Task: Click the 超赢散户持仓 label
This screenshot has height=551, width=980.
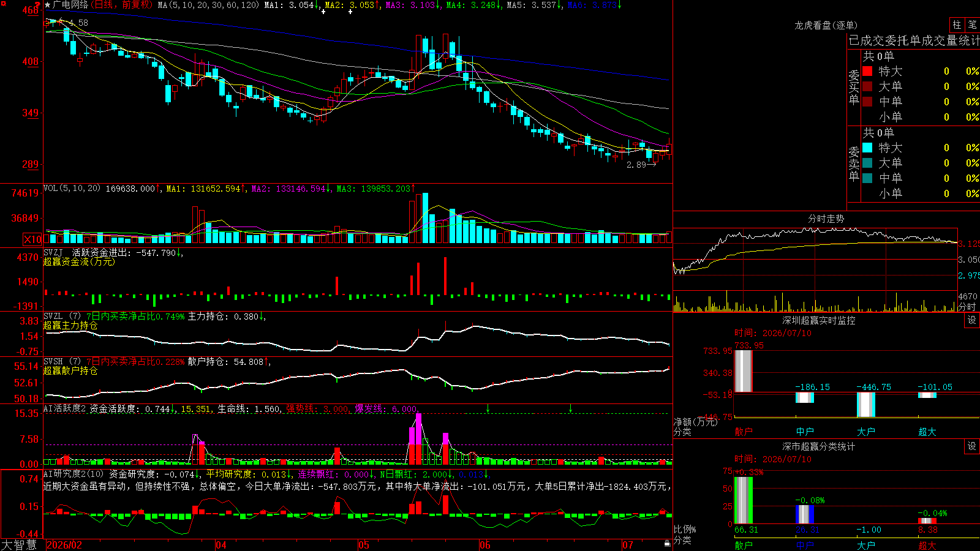Action: (x=70, y=370)
